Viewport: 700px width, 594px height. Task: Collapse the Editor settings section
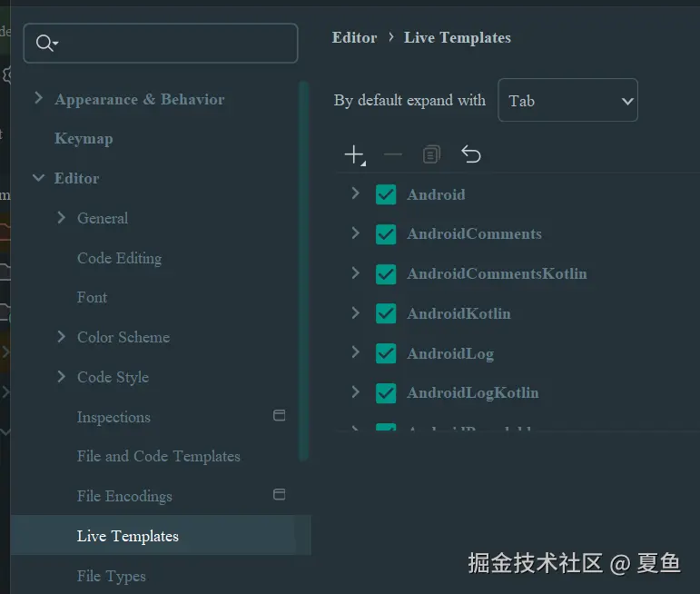pyautogui.click(x=38, y=178)
